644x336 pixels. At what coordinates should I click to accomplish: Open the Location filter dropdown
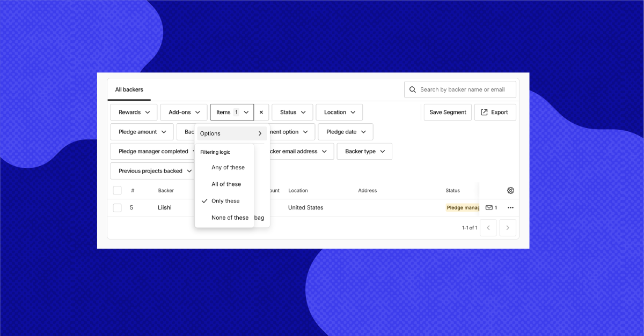pyautogui.click(x=339, y=113)
